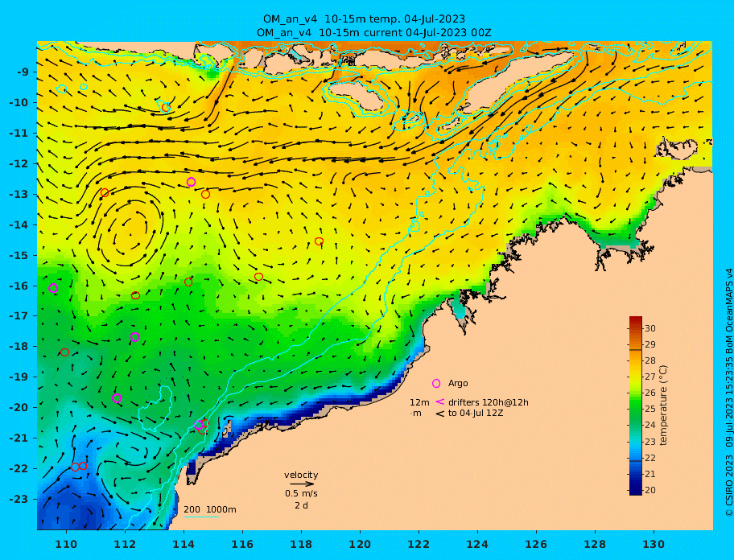Click the '200 1000m' depth contour label

210,509
